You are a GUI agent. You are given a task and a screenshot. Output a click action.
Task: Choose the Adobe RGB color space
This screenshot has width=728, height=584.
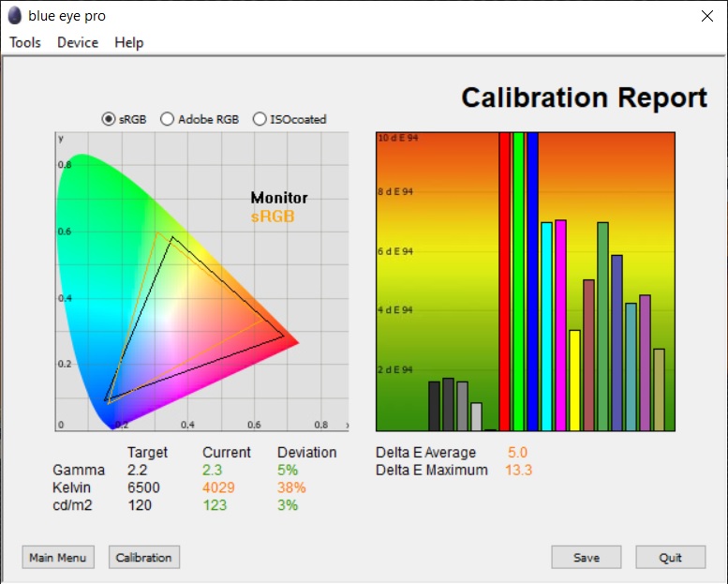tap(168, 119)
